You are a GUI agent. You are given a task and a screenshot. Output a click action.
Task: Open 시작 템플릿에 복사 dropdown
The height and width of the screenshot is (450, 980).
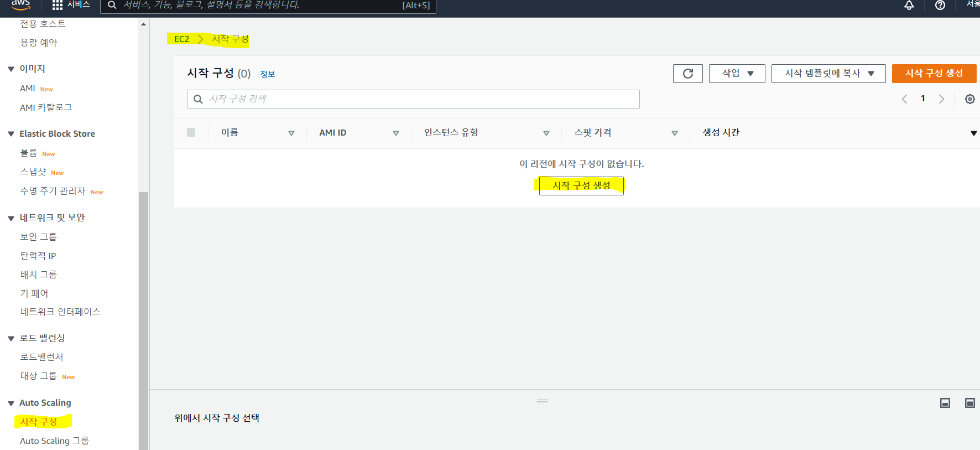(x=828, y=74)
